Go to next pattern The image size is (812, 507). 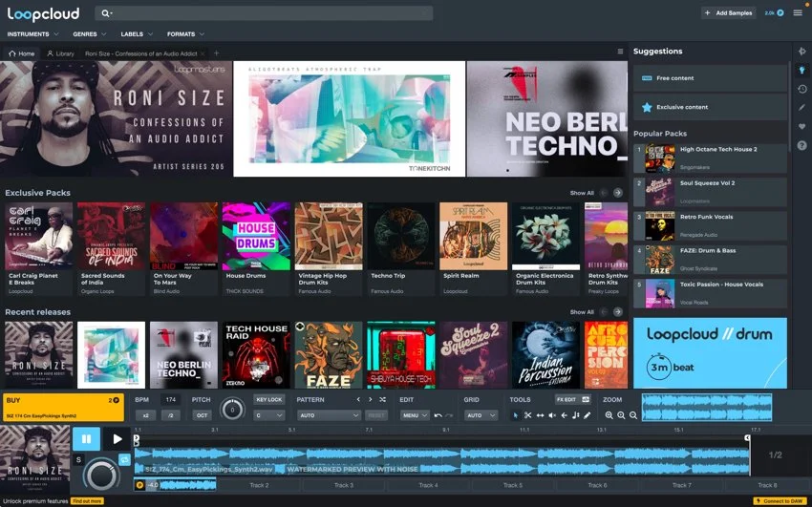click(x=370, y=399)
